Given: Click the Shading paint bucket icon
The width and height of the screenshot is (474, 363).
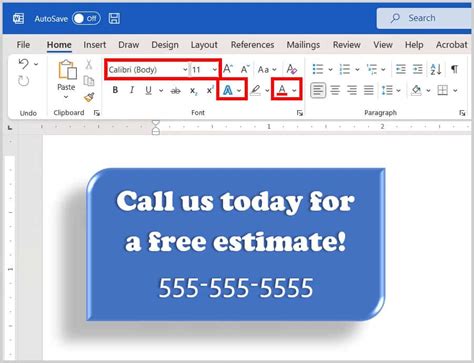Looking at the screenshot, I should (416, 90).
